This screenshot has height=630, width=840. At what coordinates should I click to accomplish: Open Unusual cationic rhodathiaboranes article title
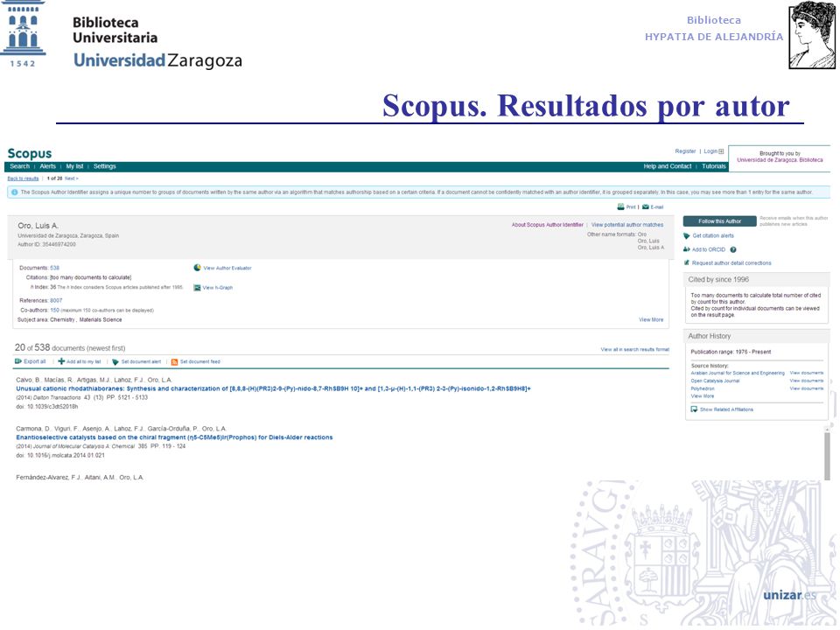point(273,388)
